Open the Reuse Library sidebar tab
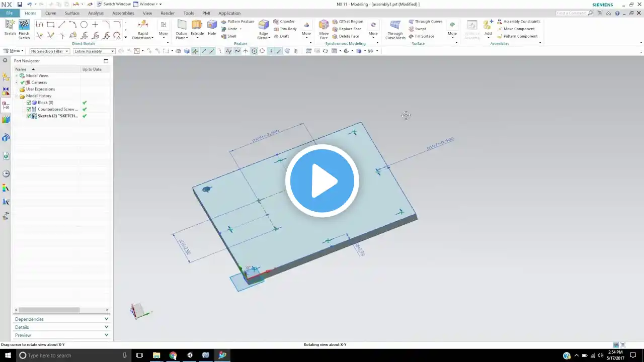Viewport: 644px width, 362px height. coord(6,120)
